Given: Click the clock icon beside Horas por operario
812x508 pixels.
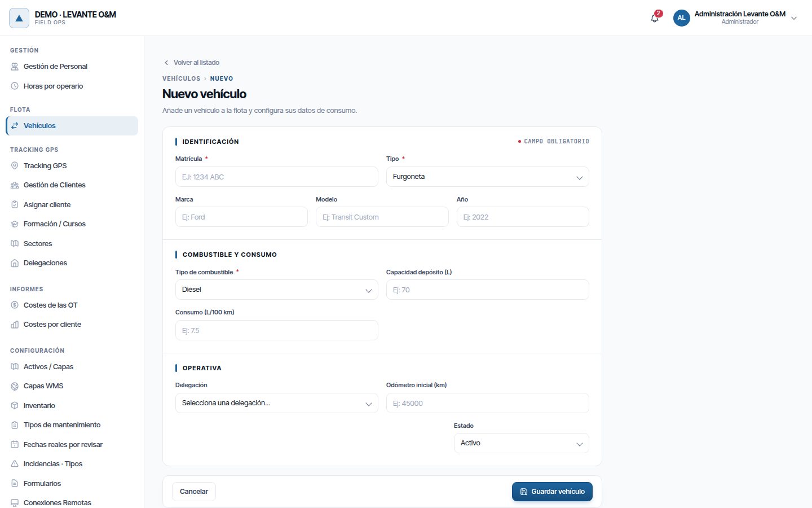Looking at the screenshot, I should click(x=15, y=86).
